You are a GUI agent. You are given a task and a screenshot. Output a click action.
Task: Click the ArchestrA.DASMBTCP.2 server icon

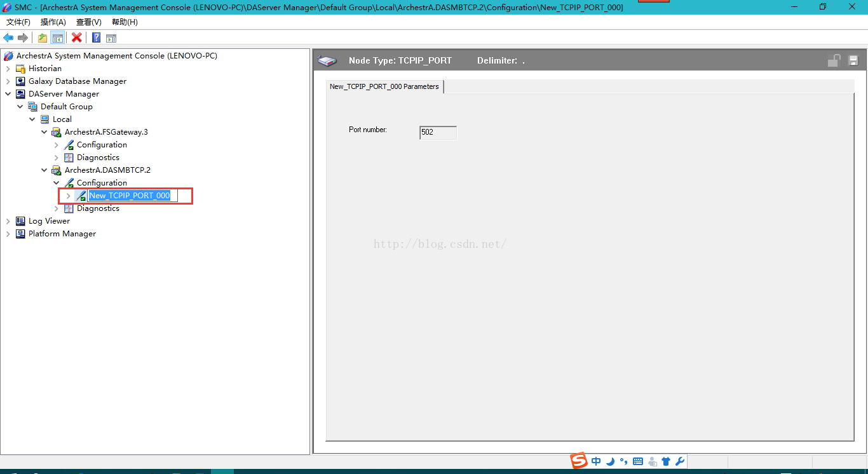coord(57,170)
